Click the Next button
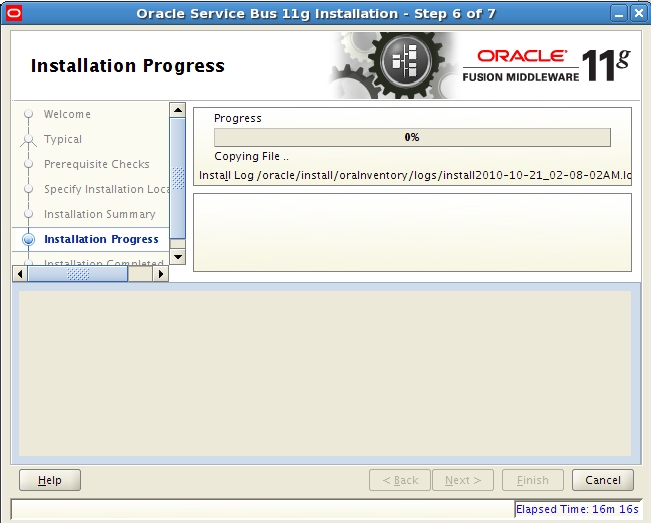 [463, 480]
